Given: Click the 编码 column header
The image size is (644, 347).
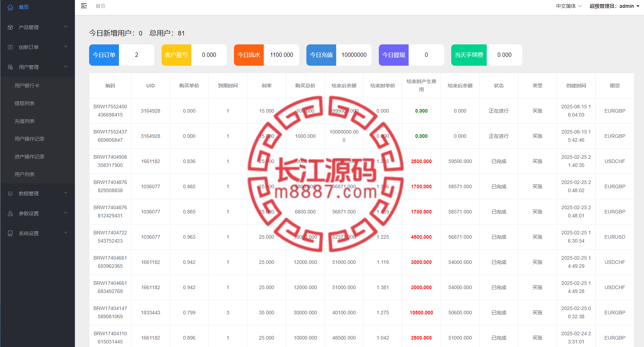Looking at the screenshot, I should coord(110,86).
